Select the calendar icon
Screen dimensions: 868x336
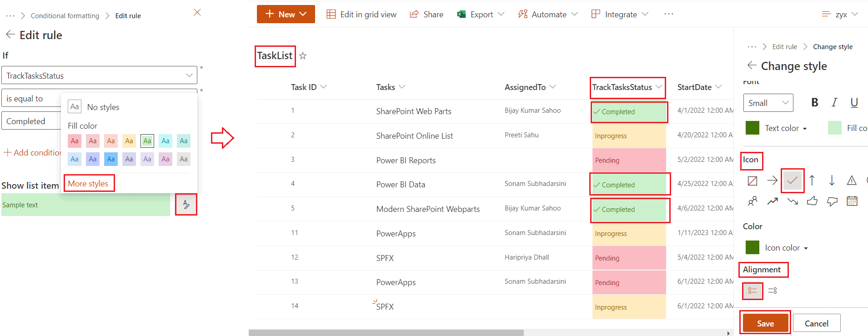852,201
